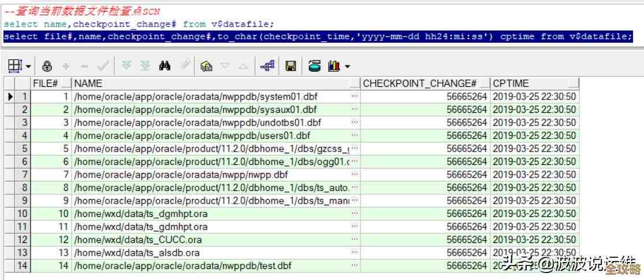
Task: Open the chart dropdown arrow
Action: 347,67
